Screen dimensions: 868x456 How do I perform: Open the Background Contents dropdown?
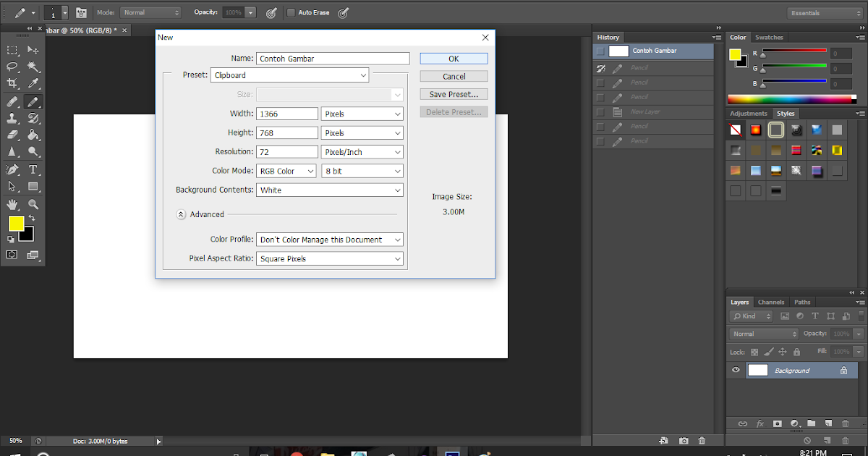pyautogui.click(x=329, y=189)
